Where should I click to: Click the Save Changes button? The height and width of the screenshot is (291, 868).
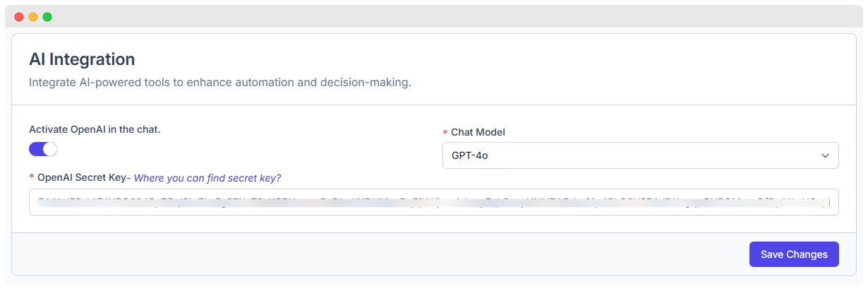793,254
